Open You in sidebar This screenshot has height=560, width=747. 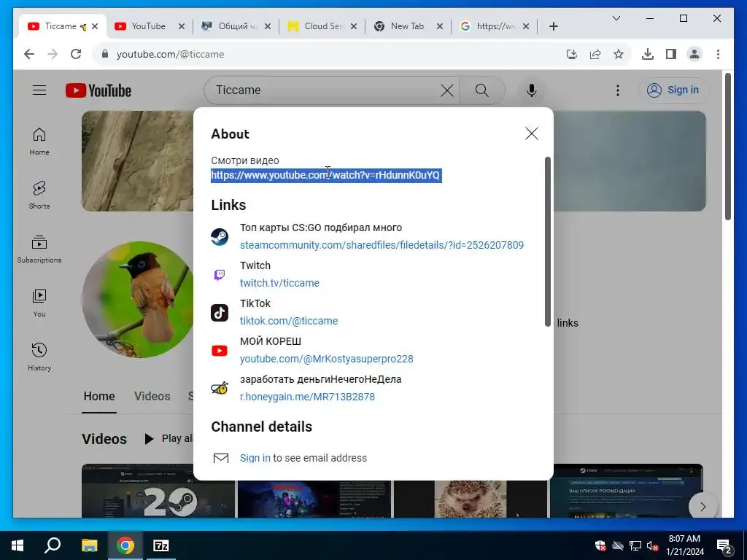point(39,303)
